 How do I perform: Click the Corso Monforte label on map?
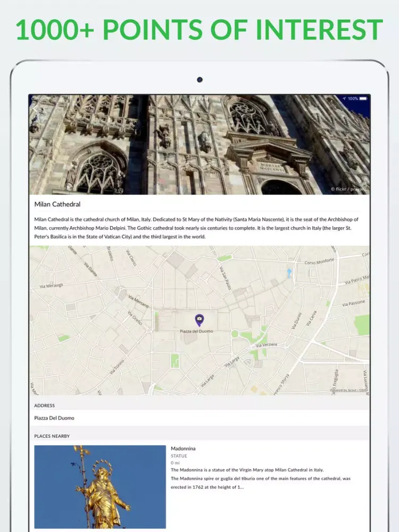coord(319,261)
